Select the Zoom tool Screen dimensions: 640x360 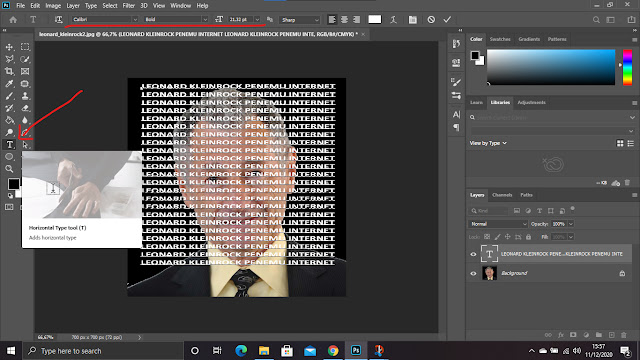coord(9,169)
